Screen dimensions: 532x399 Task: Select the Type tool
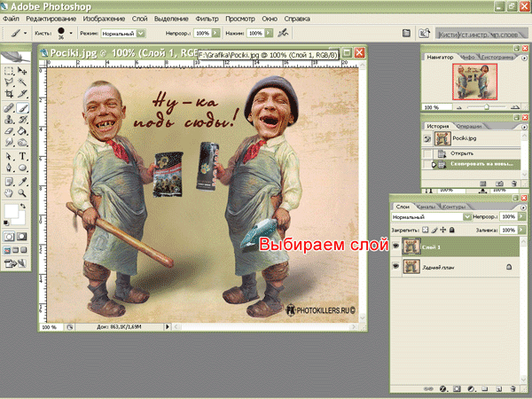22,156
